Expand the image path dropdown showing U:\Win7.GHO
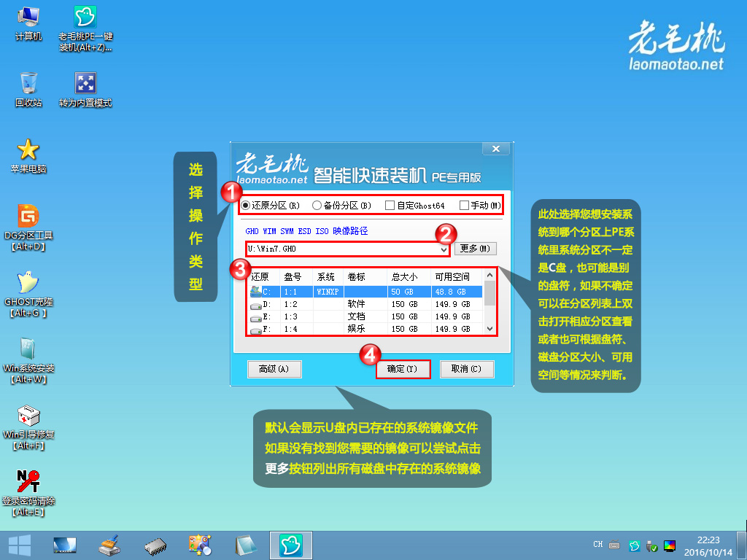The width and height of the screenshot is (747, 560). click(x=443, y=248)
